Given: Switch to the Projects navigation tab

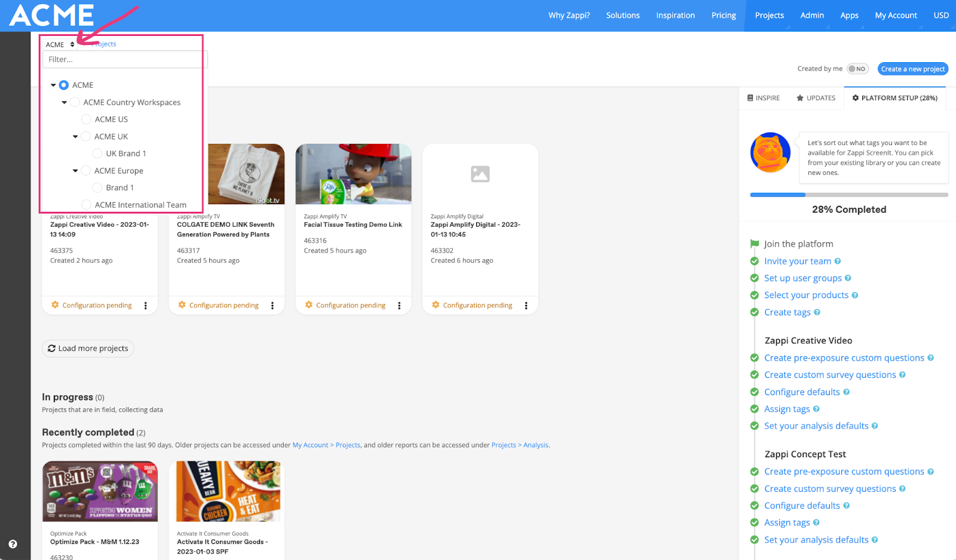Looking at the screenshot, I should (x=769, y=16).
